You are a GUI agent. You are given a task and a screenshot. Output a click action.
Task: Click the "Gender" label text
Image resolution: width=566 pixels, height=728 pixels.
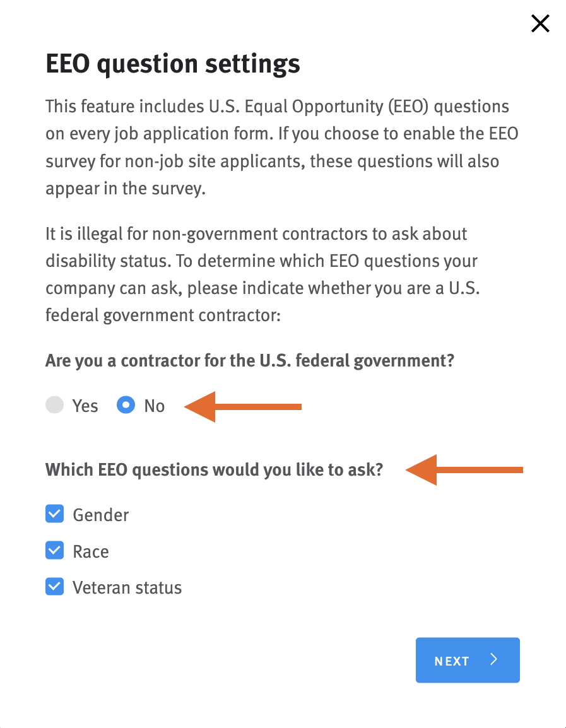(101, 515)
